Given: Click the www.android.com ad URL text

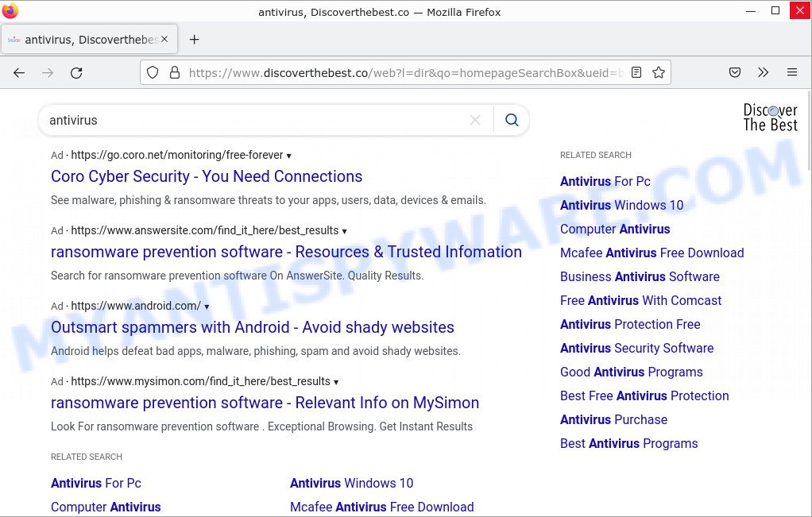Looking at the screenshot, I should pyautogui.click(x=136, y=307).
